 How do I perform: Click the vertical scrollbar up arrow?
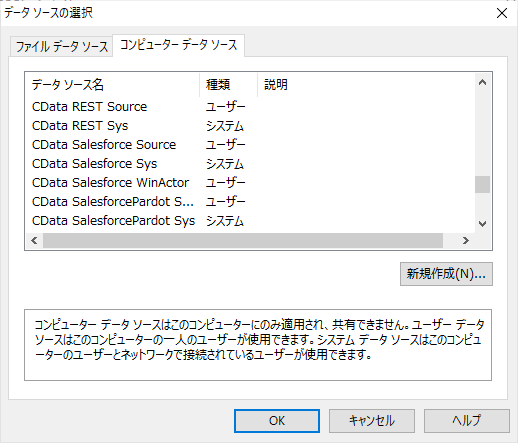482,82
